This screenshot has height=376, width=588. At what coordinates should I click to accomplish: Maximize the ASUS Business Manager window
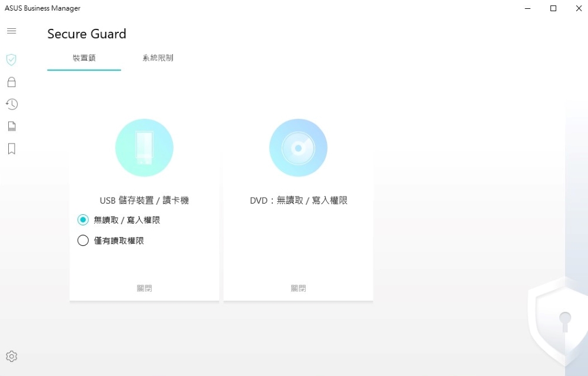[553, 8]
